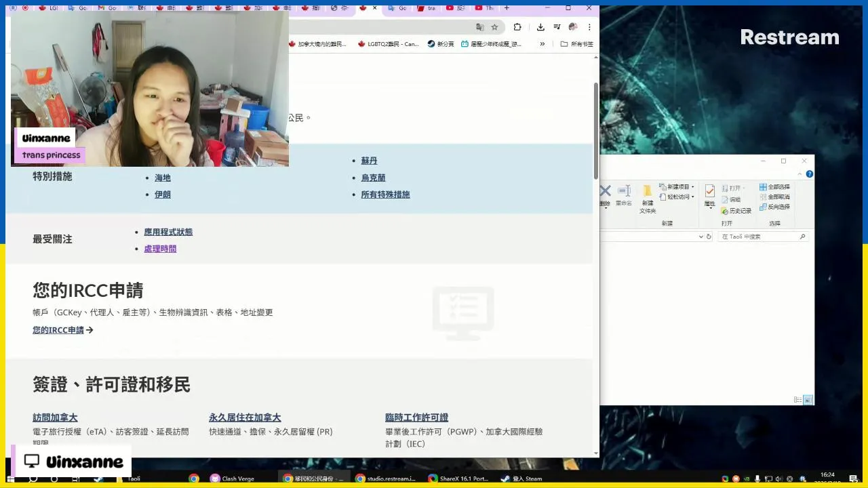Click the 打开 button in Explorer ribbon

coord(732,188)
